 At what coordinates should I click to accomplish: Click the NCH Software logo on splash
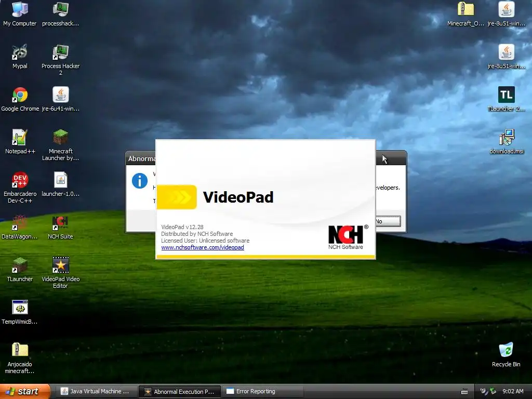coord(348,237)
